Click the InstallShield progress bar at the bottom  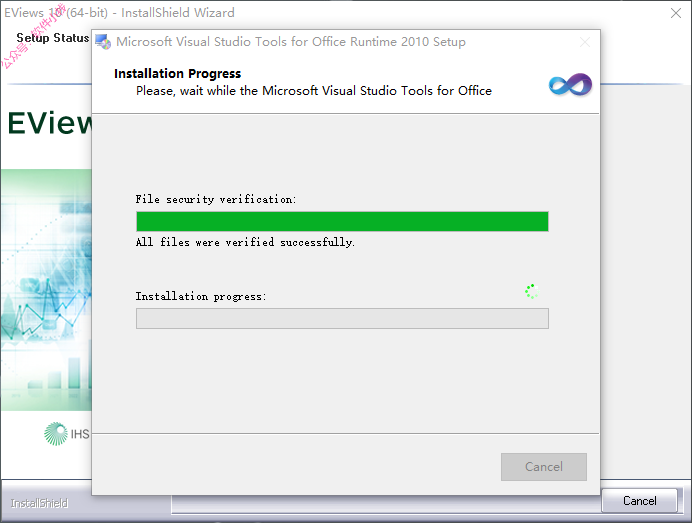coord(386,504)
